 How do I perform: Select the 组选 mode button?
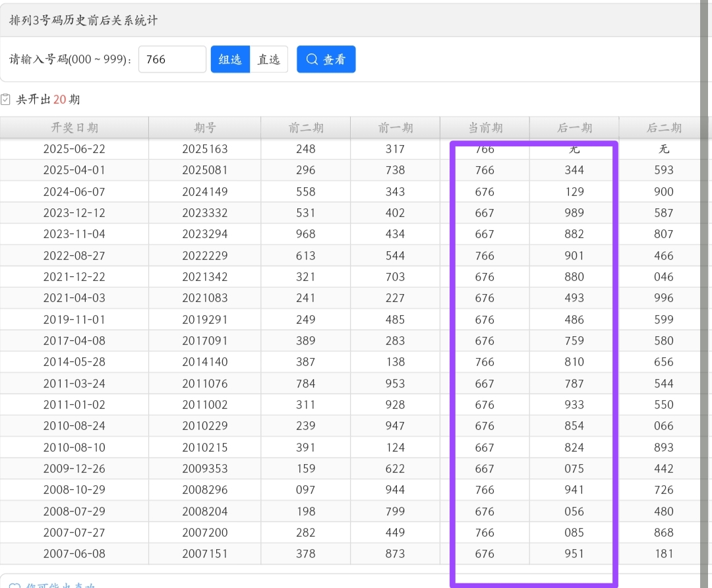(x=230, y=59)
